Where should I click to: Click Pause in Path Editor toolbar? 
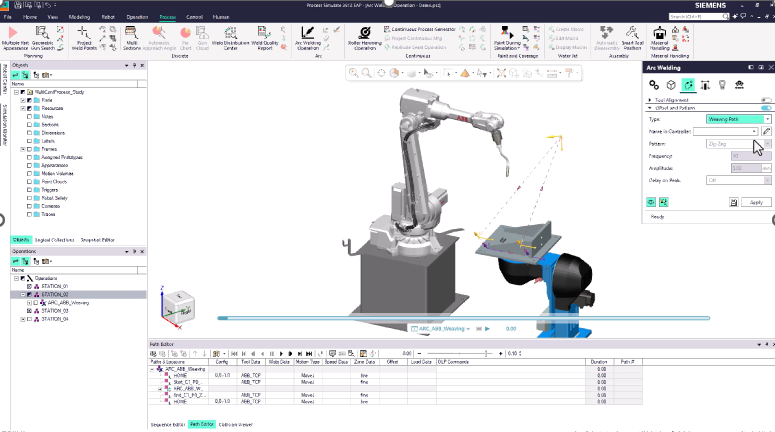pos(272,353)
